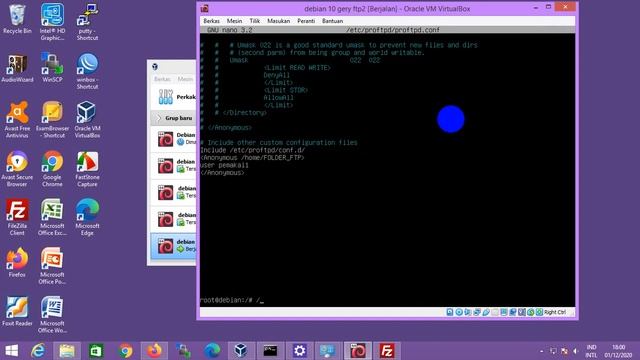
Task: Select the Microsoft Office Word desktop icon
Action: point(52,315)
